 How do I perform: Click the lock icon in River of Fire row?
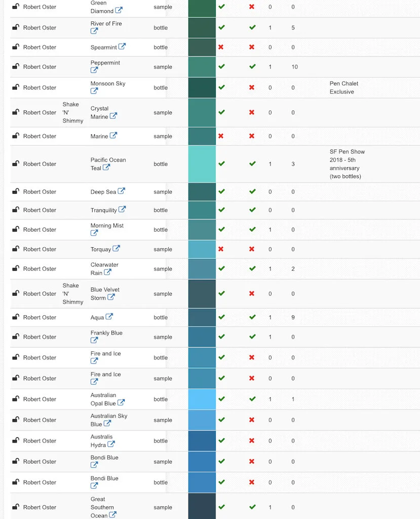tap(16, 27)
